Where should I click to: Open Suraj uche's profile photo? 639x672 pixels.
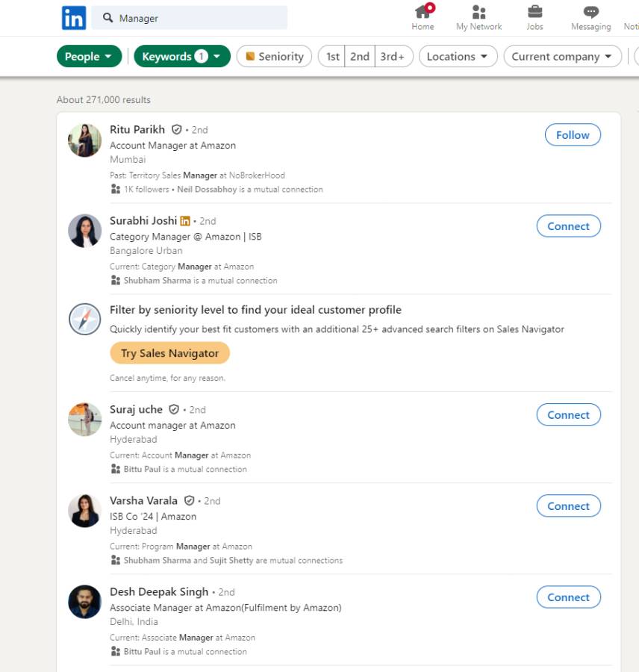point(85,420)
